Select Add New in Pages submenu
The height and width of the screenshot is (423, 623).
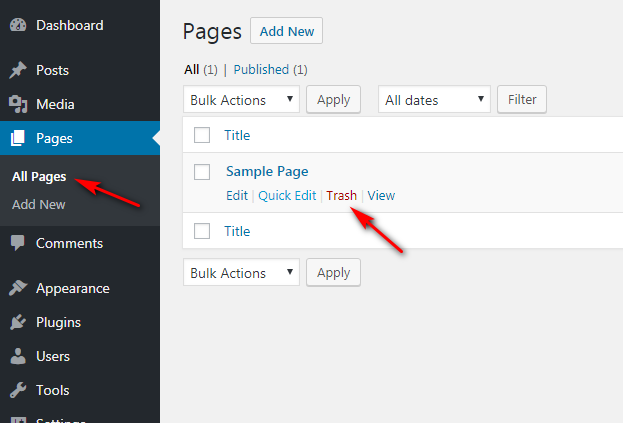pyautogui.click(x=39, y=205)
